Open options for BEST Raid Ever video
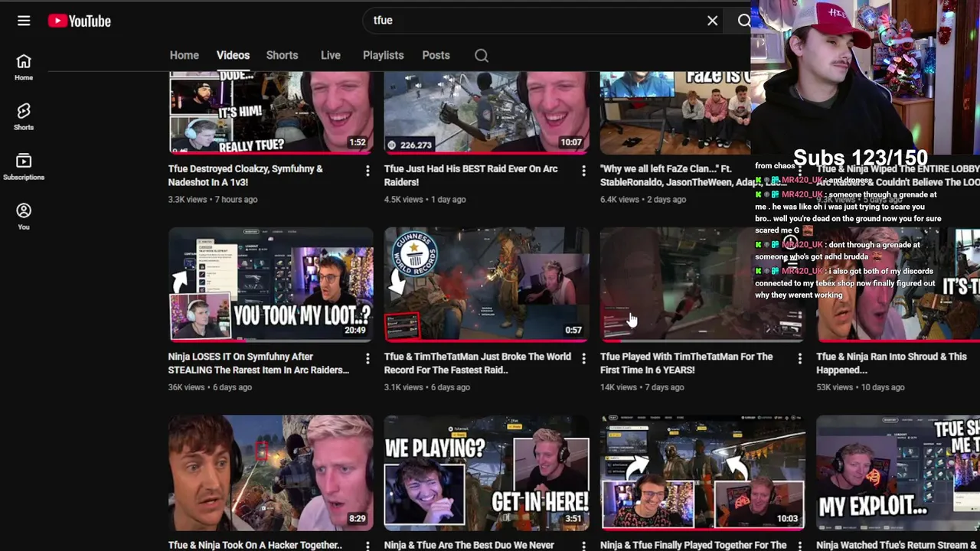The image size is (980, 551). click(x=583, y=171)
